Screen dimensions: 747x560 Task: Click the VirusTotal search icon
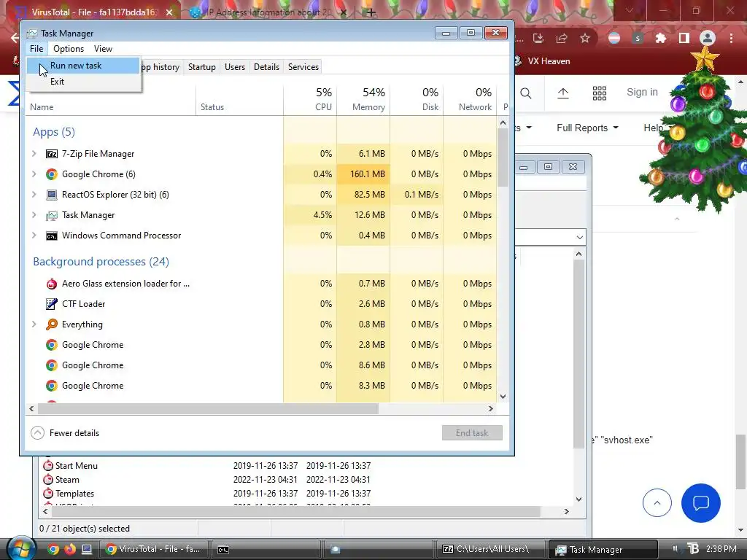pos(526,93)
